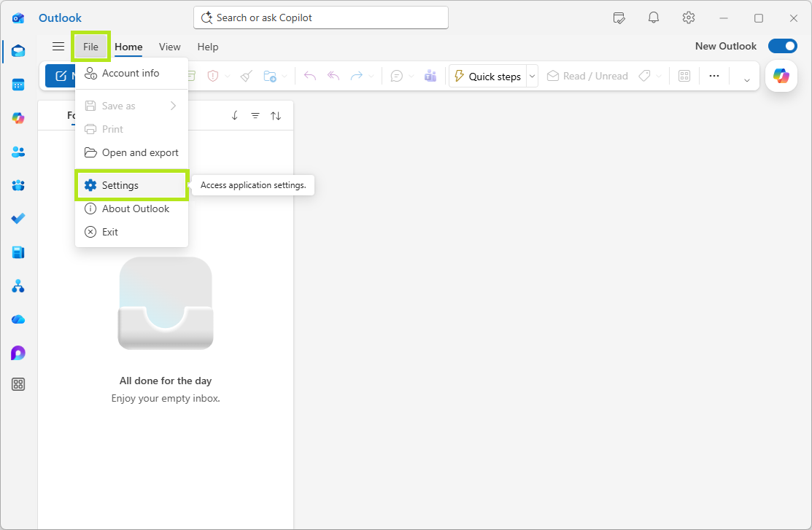Click the Search or ask Copilot field
Image resolution: width=812 pixels, height=530 pixels.
[320, 17]
